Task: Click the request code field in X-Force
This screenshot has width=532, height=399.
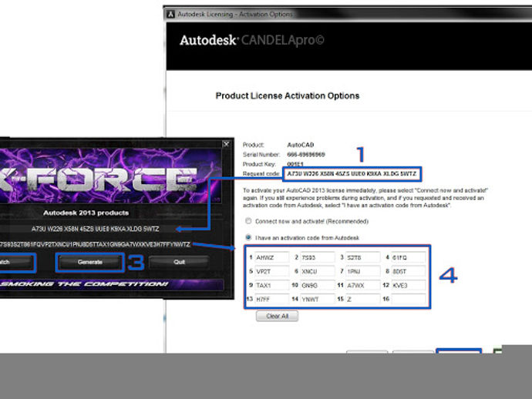Action: 95,229
